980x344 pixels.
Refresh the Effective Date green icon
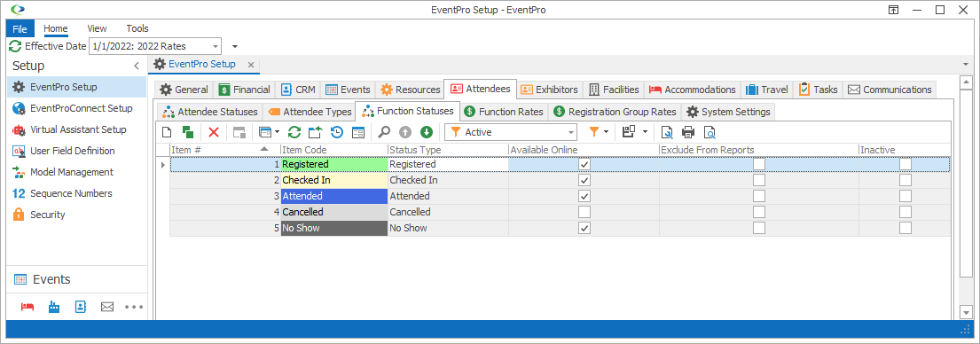(15, 46)
